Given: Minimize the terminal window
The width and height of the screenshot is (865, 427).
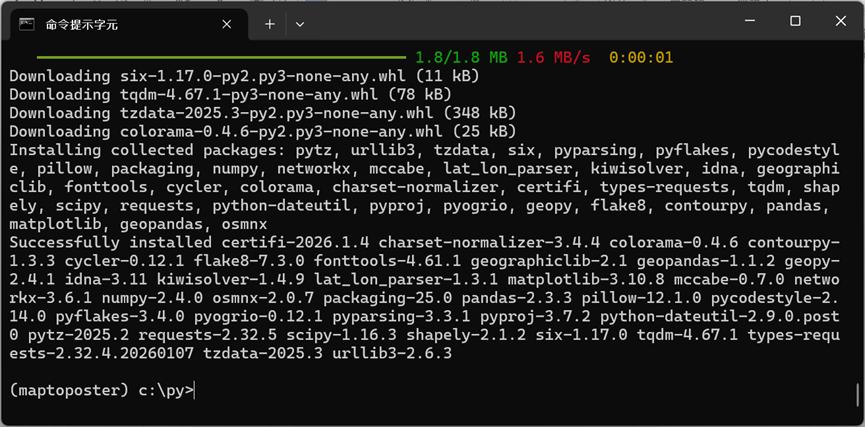Looking at the screenshot, I should 748,21.
